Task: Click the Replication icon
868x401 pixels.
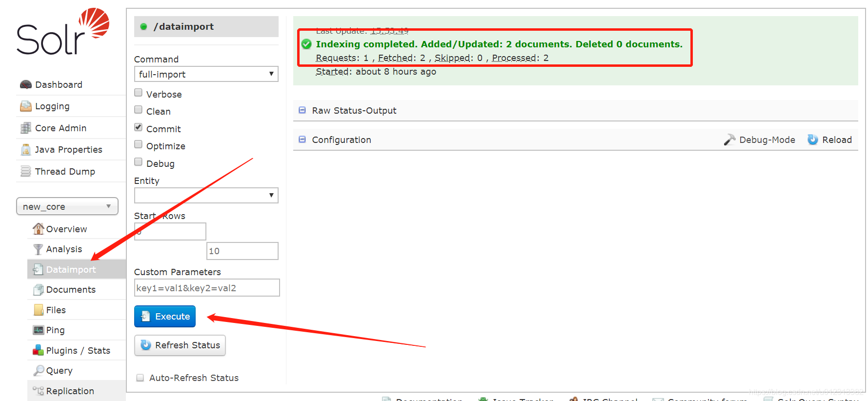Action: [x=38, y=391]
